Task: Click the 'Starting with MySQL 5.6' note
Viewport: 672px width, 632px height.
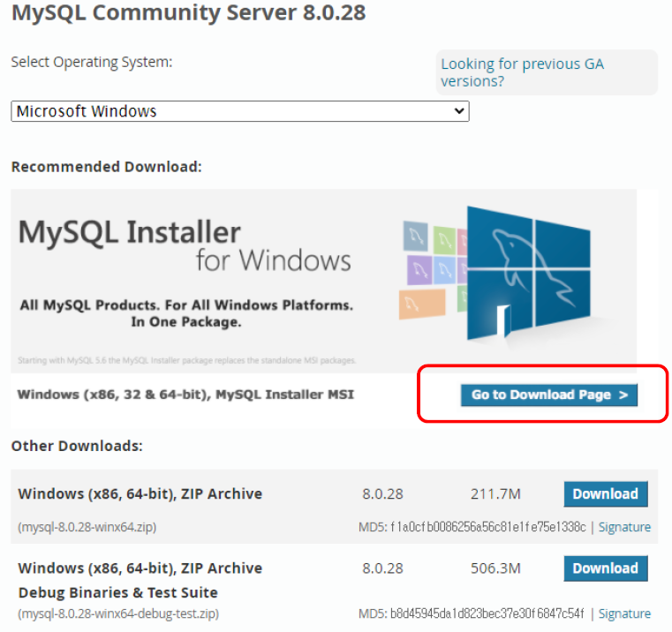Action: click(187, 360)
